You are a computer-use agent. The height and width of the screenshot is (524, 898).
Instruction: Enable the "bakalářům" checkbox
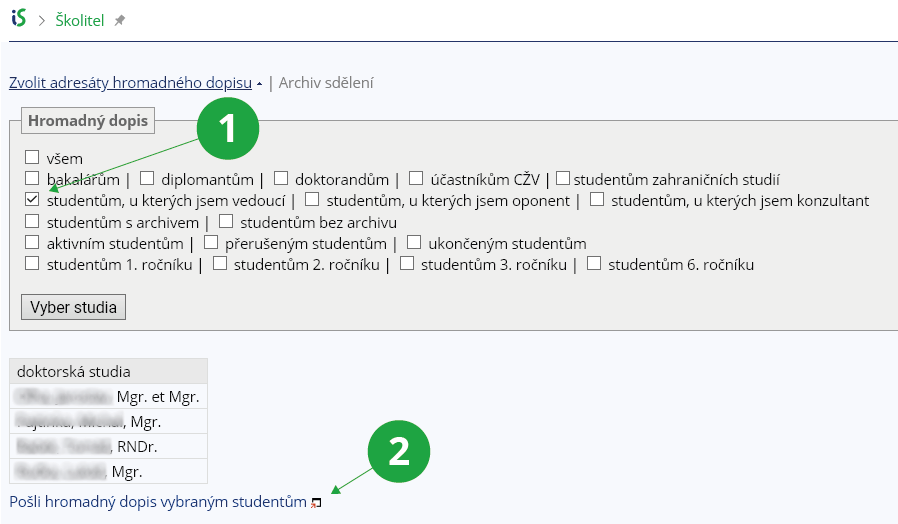[32, 179]
